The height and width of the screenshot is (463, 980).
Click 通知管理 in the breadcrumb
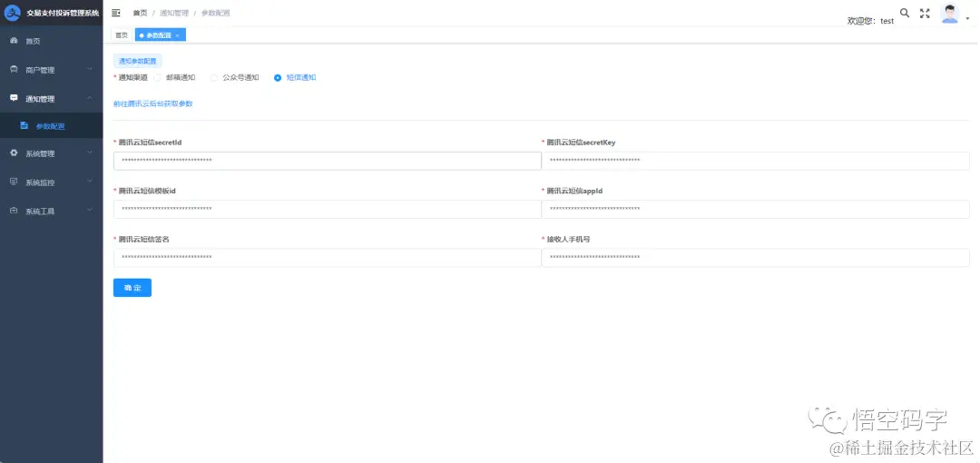pyautogui.click(x=173, y=13)
